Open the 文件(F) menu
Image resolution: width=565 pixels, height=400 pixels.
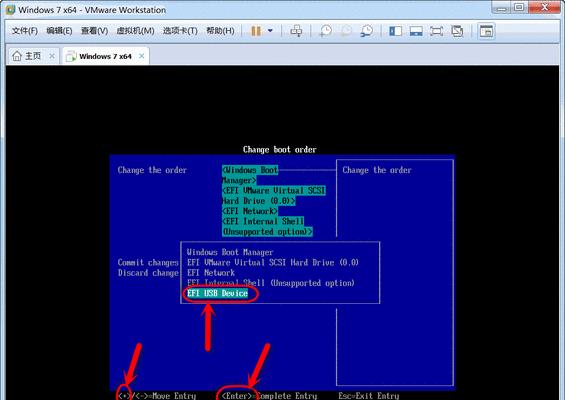point(25,31)
